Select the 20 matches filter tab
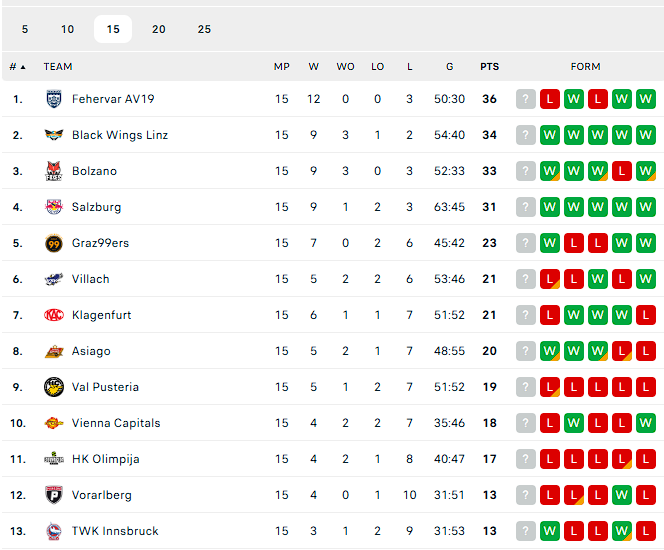664x550 pixels. (159, 29)
